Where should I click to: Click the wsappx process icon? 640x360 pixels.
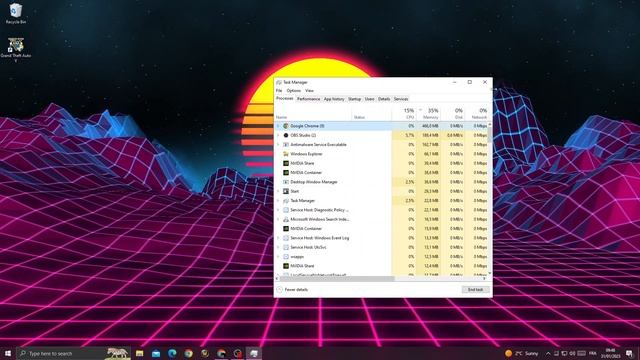tap(286, 256)
